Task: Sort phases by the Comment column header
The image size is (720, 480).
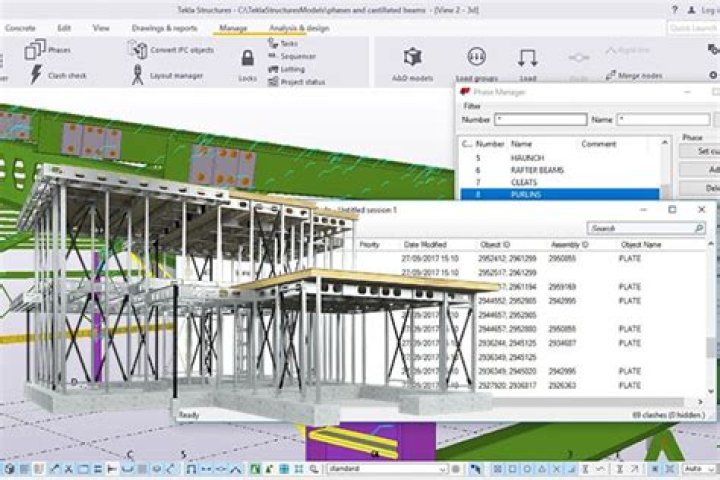Action: 598,144
